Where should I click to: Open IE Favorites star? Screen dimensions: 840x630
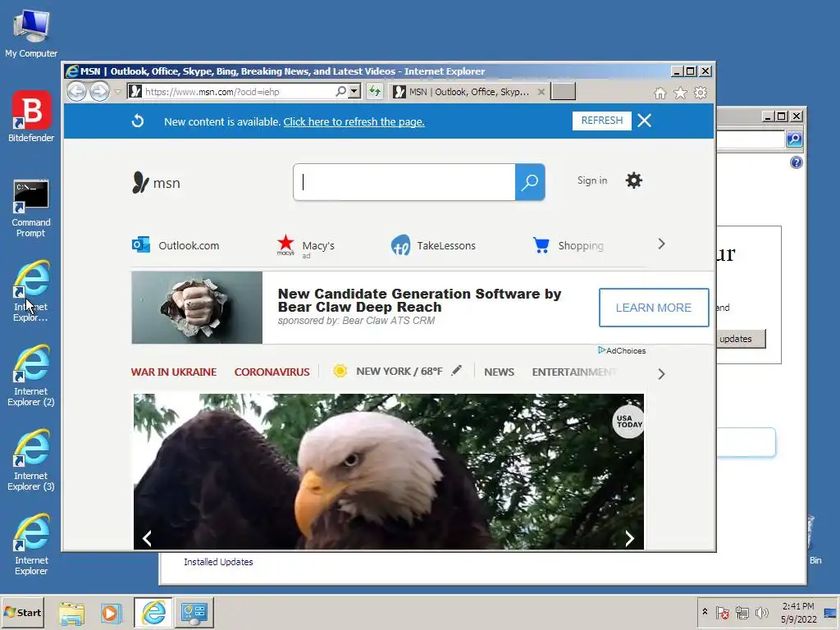680,94
